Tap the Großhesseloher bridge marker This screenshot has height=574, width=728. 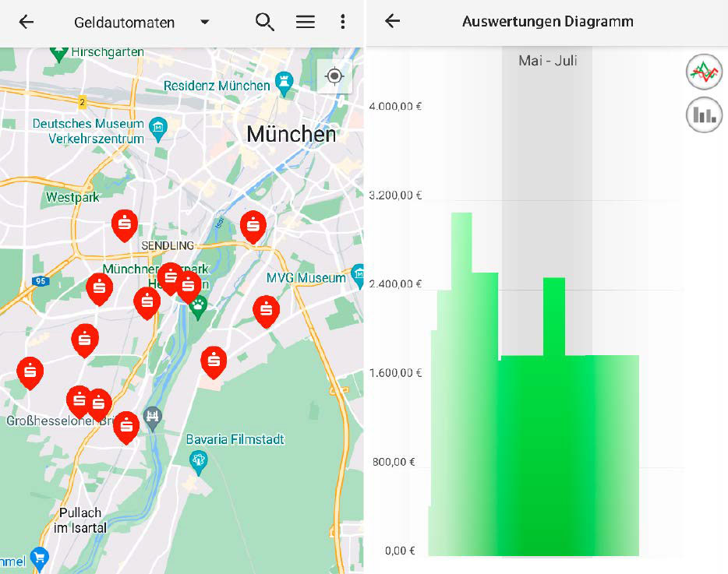pyautogui.click(x=152, y=419)
